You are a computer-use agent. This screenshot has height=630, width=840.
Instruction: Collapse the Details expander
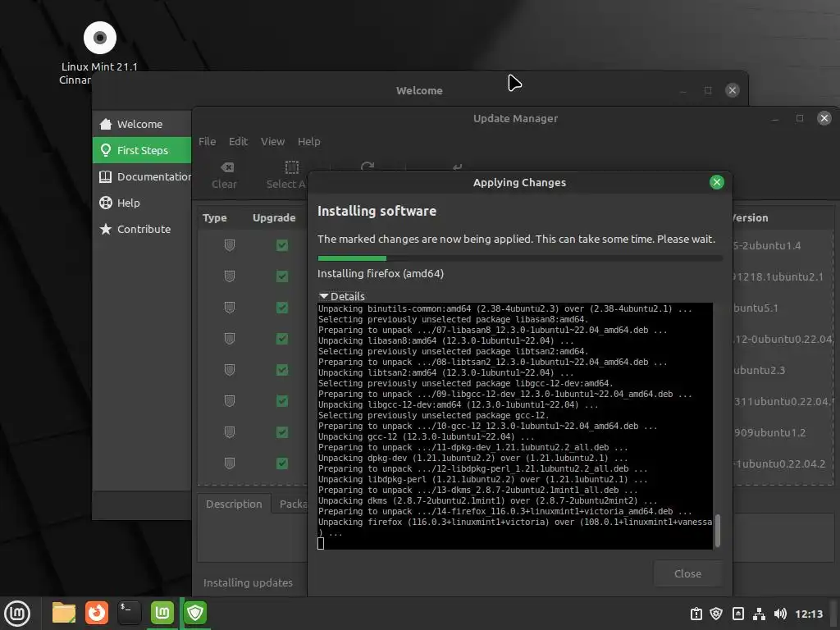(x=342, y=296)
